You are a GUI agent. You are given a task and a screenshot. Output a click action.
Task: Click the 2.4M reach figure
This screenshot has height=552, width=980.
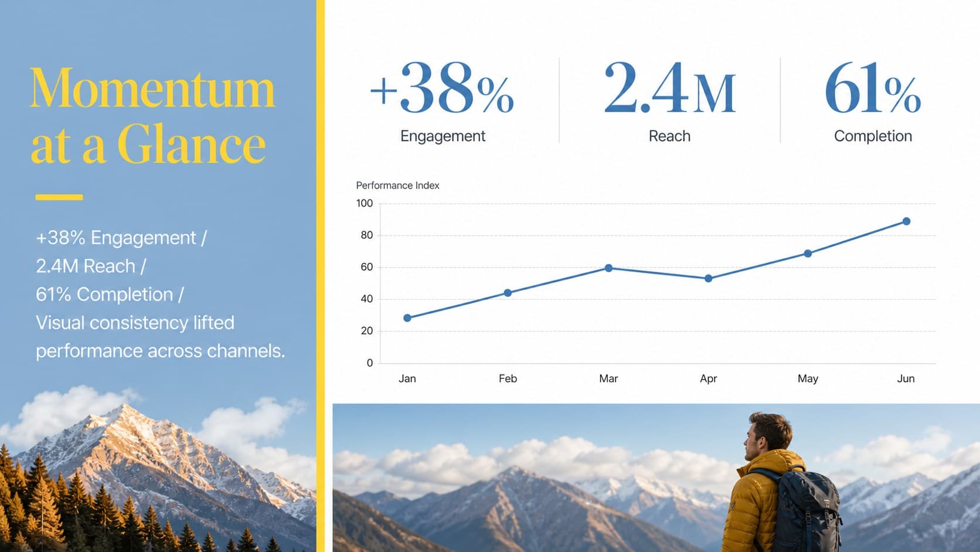click(669, 88)
